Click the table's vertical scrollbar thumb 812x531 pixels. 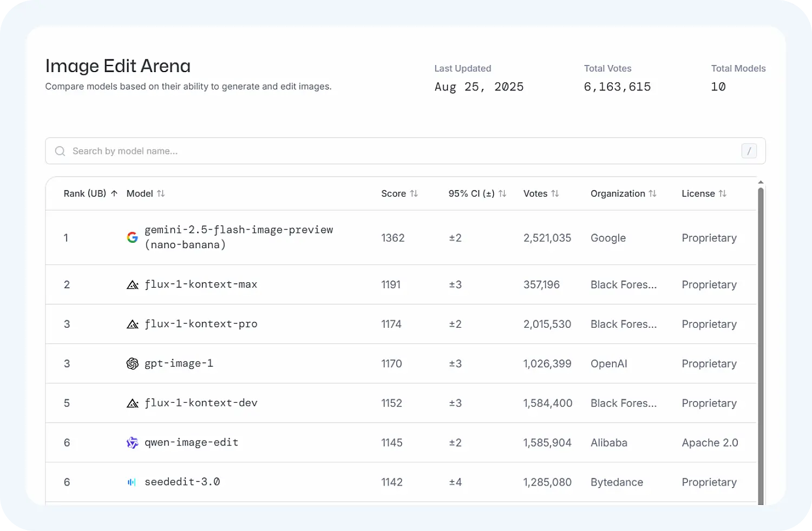pos(761,347)
